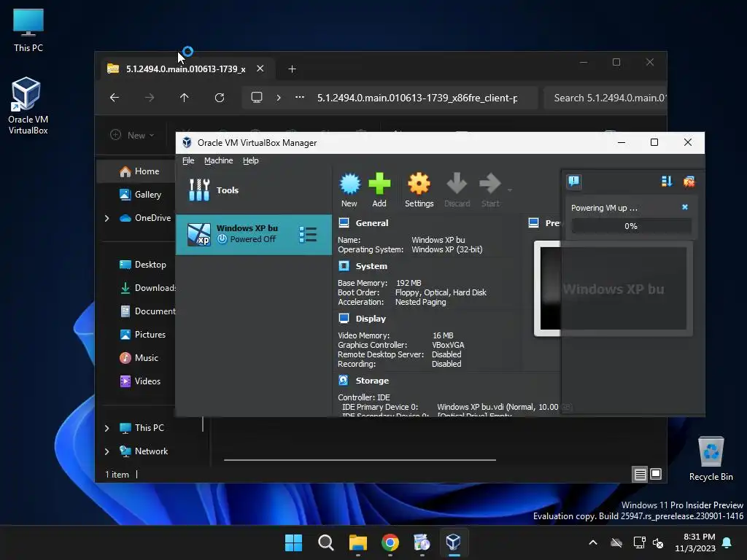Open Google Chrome from taskbar
The height and width of the screenshot is (560, 747).
point(390,542)
